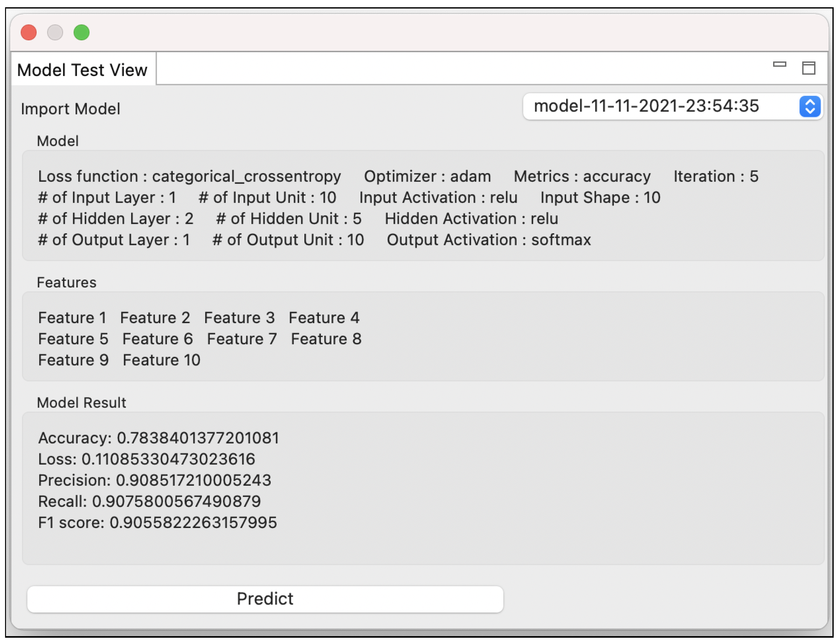Image resolution: width=840 pixels, height=644 pixels.
Task: Click the Optimizer adam text
Action: click(x=427, y=176)
